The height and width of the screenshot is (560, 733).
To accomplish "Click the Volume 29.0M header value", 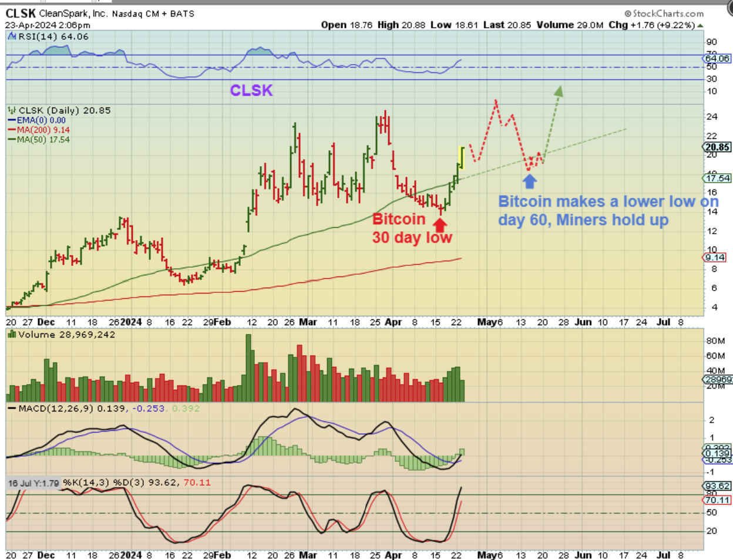I will click(570, 25).
